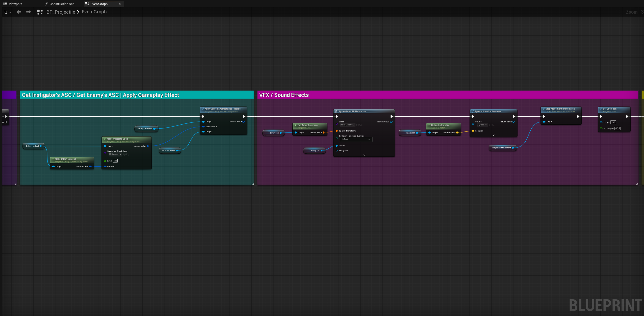
Task: Click Return Value pin on ApplyGameplayEffectSpecToTarget
Action: (244, 122)
